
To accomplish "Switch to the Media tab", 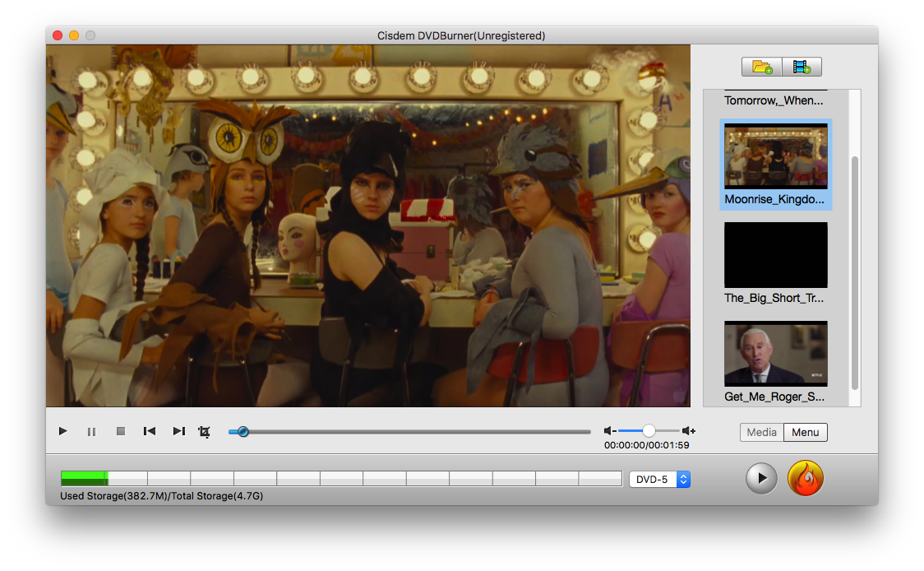I will coord(761,432).
